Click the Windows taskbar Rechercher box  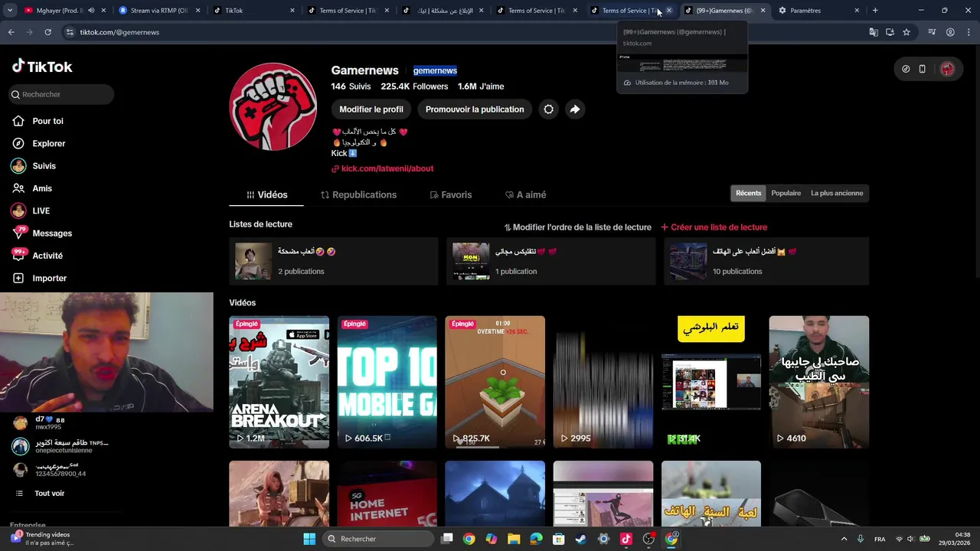coord(378,539)
